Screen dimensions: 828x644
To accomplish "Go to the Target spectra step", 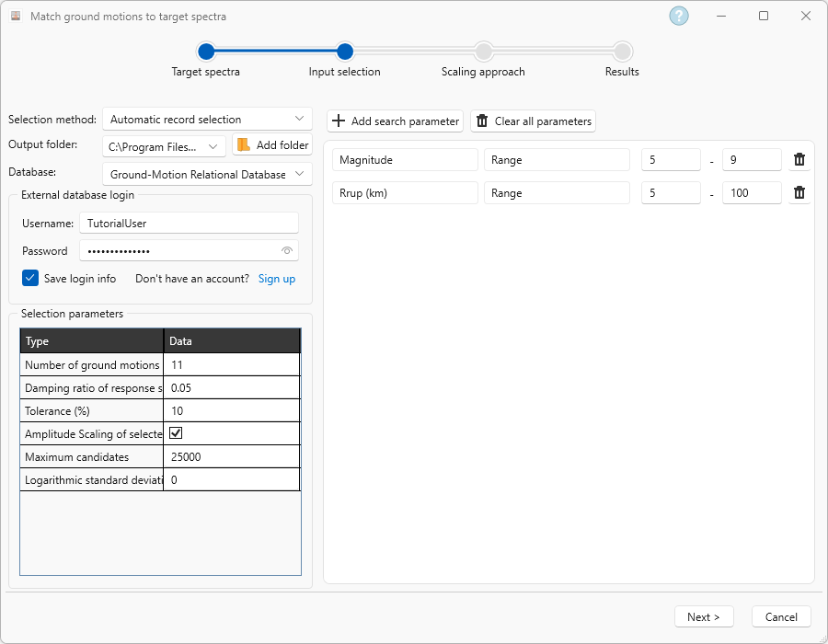I will pyautogui.click(x=206, y=52).
